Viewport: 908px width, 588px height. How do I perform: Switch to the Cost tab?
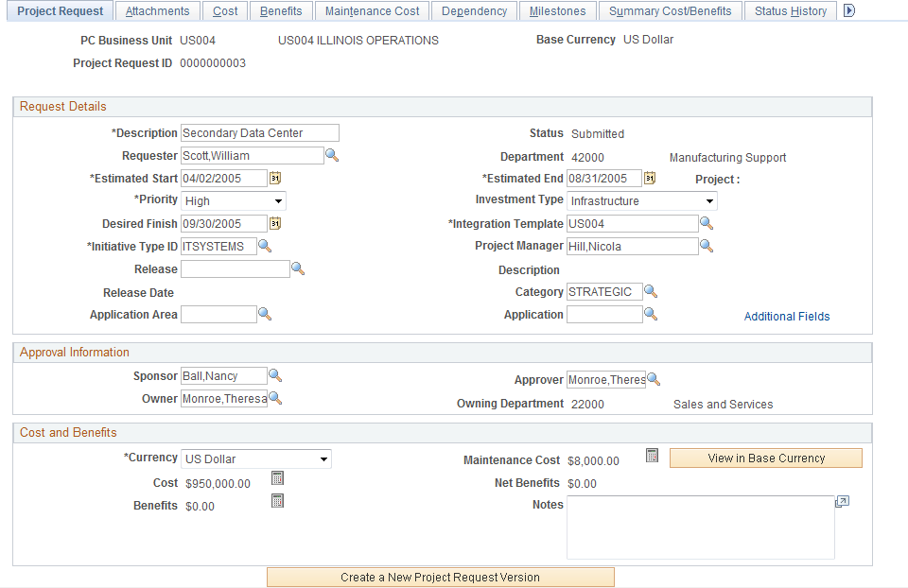pos(225,11)
